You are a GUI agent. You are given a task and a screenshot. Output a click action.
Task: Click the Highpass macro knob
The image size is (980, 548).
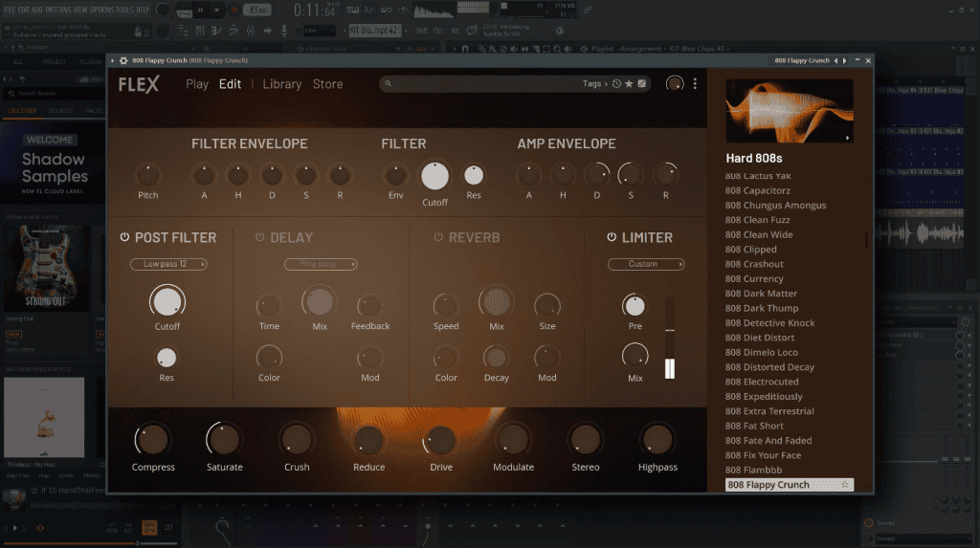click(657, 440)
